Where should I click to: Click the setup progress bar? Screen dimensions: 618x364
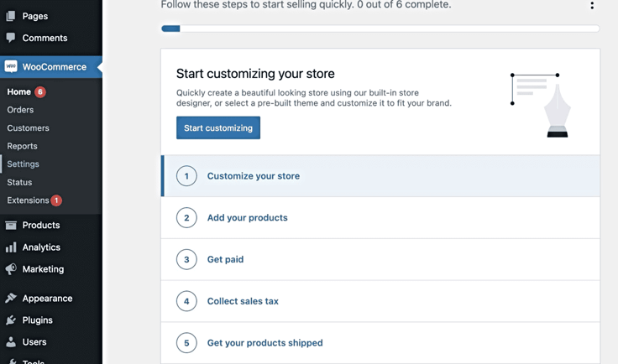380,29
